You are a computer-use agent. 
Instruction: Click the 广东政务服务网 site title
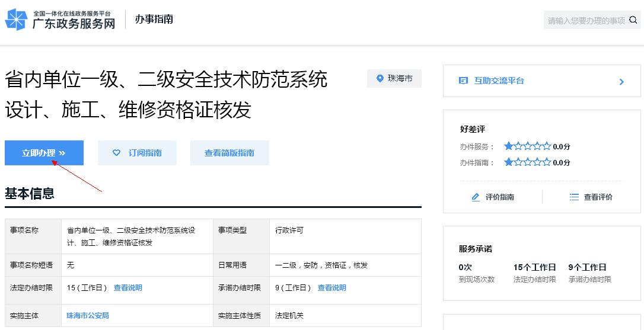74,23
